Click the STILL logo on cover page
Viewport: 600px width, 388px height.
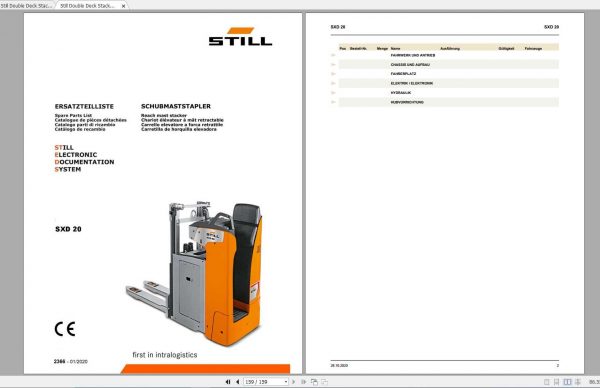click(x=240, y=37)
